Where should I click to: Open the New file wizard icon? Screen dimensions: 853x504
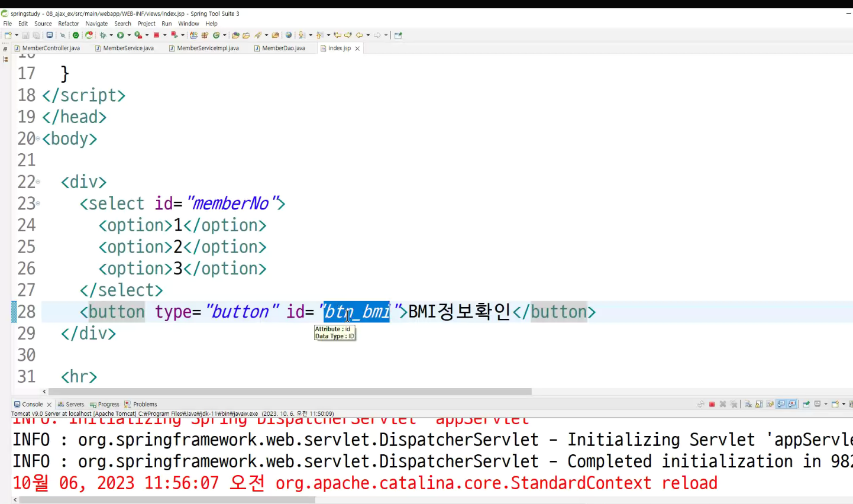click(8, 35)
